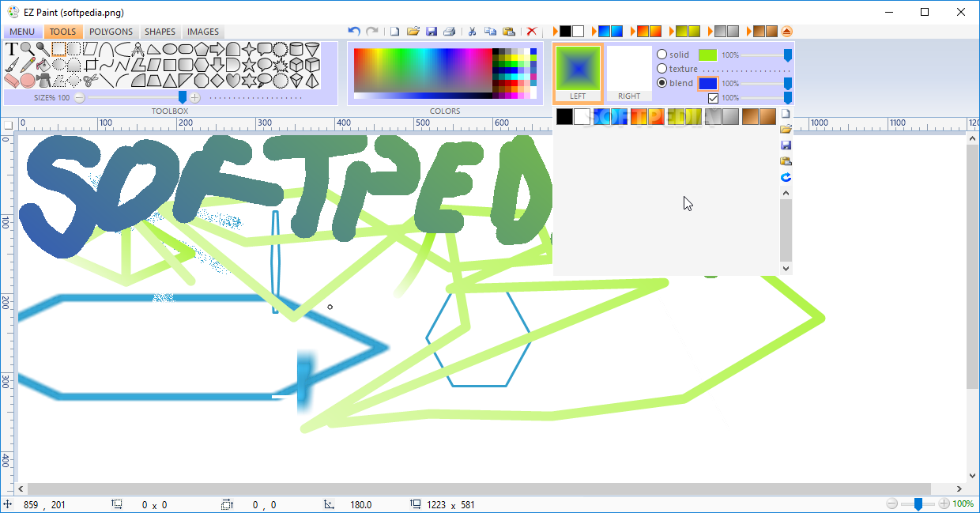Select the magnifier zoom tool
The width and height of the screenshot is (980, 513).
pos(28,49)
